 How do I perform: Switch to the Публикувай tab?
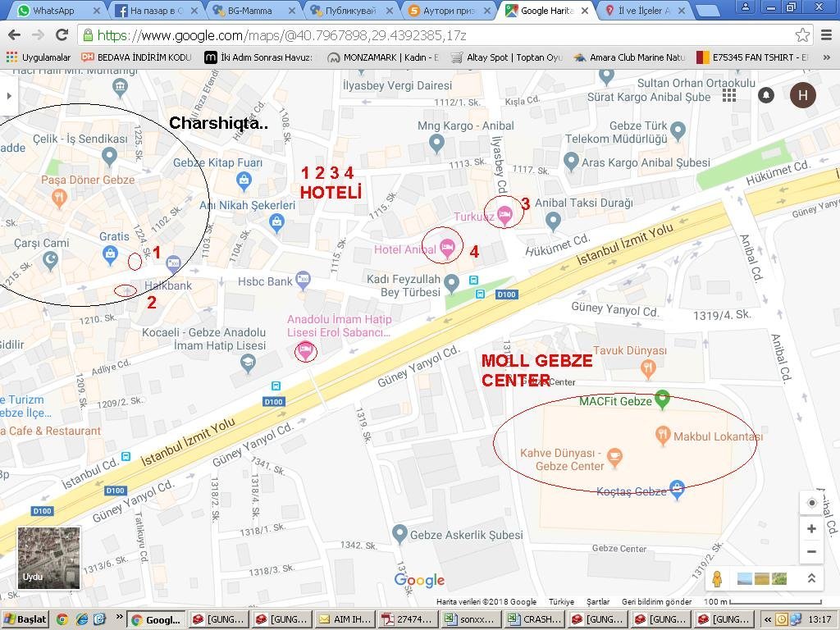pos(351,10)
